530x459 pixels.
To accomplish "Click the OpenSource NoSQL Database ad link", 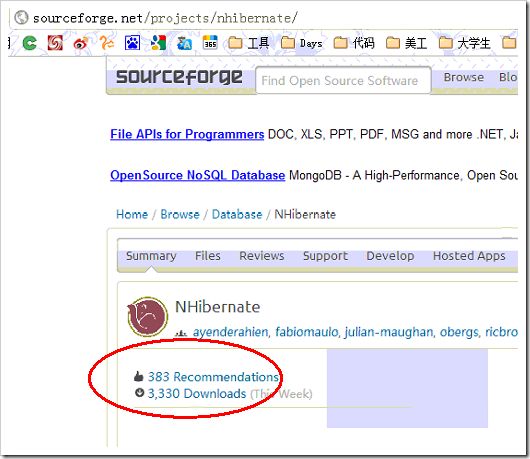I will click(x=197, y=175).
